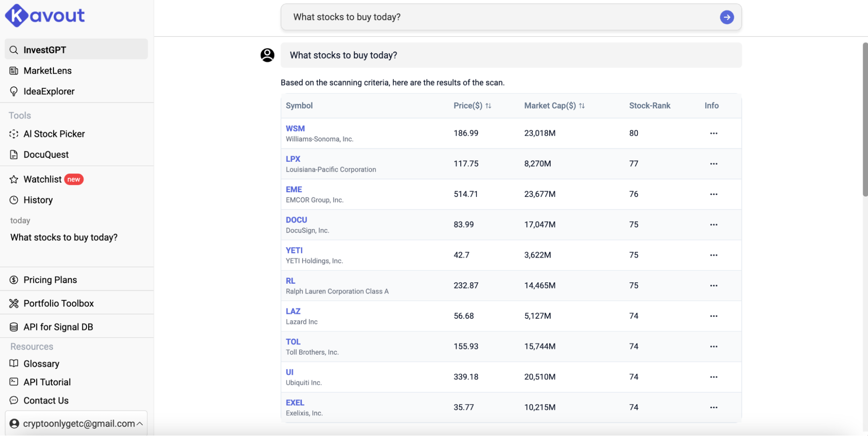Open the YETI ticker link
Viewport: 868px width, 436px height.
(x=294, y=250)
